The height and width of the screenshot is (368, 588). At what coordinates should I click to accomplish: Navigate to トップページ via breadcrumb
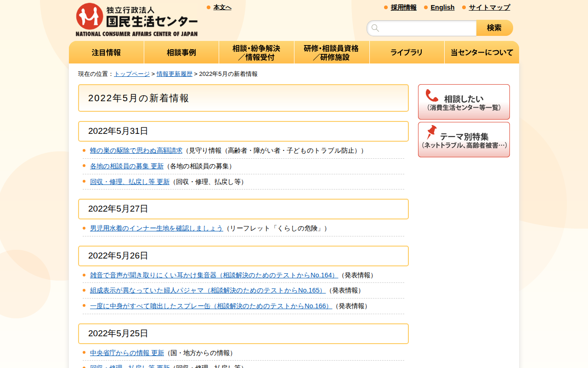(x=131, y=73)
